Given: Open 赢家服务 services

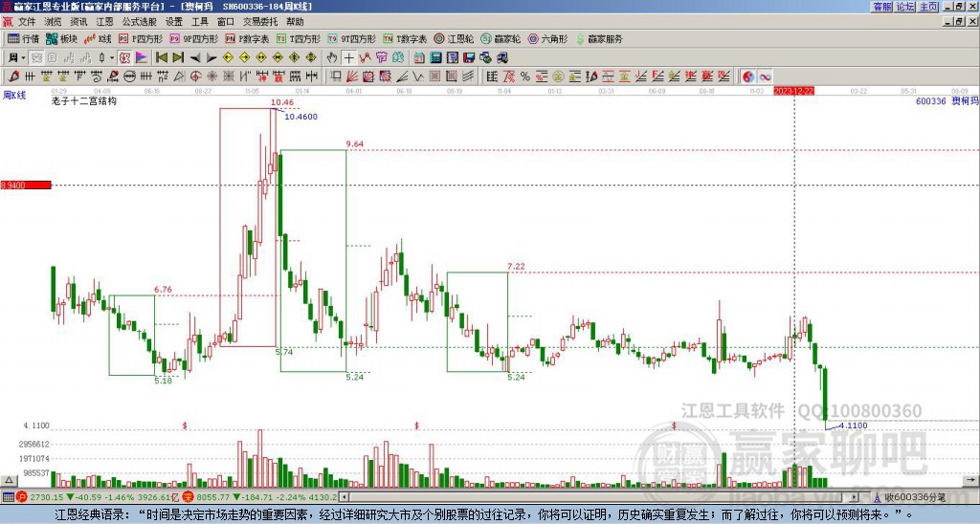Looking at the screenshot, I should (599, 38).
